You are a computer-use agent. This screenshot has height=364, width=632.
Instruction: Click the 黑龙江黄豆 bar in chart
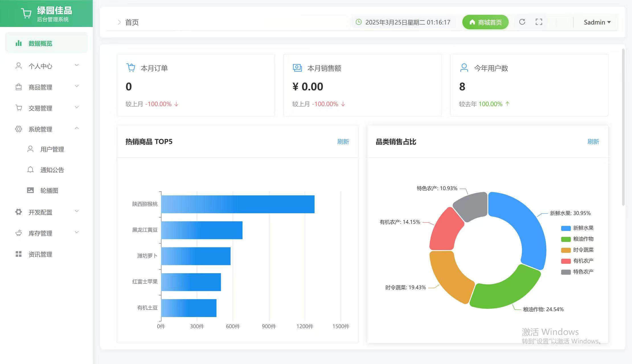pos(202,230)
